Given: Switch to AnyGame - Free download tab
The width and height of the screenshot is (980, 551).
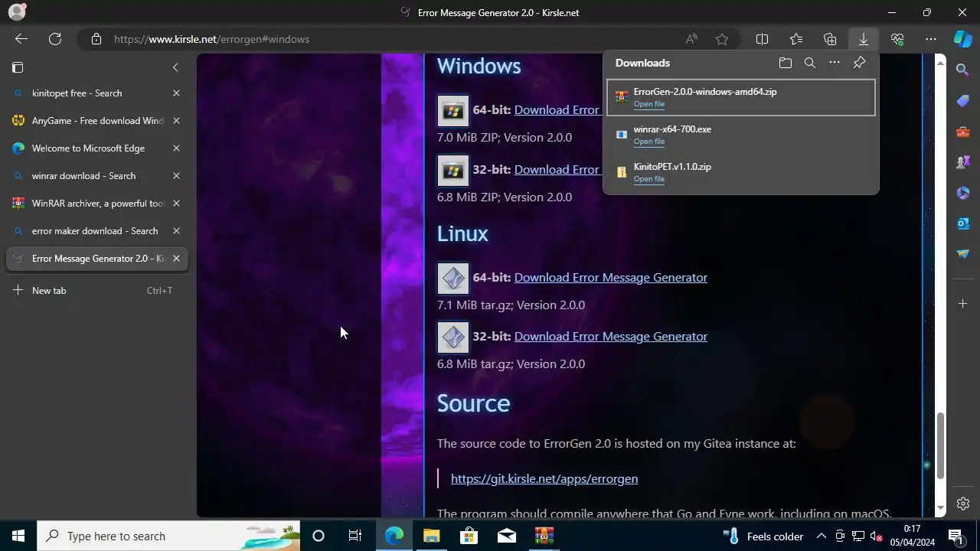Looking at the screenshot, I should pos(96,121).
